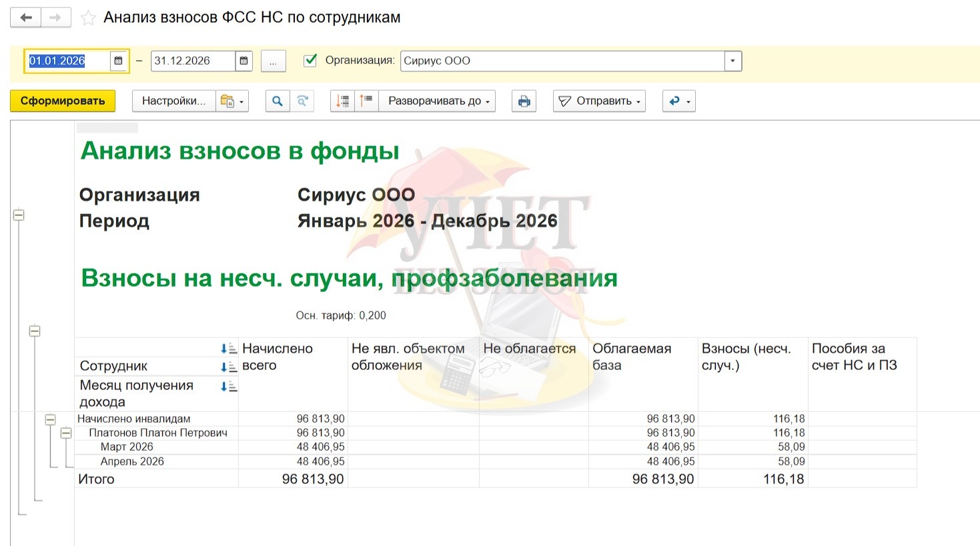Click the Организация field with Сириус ООО
Screen dimensions: 980x546
pyautogui.click(x=562, y=61)
